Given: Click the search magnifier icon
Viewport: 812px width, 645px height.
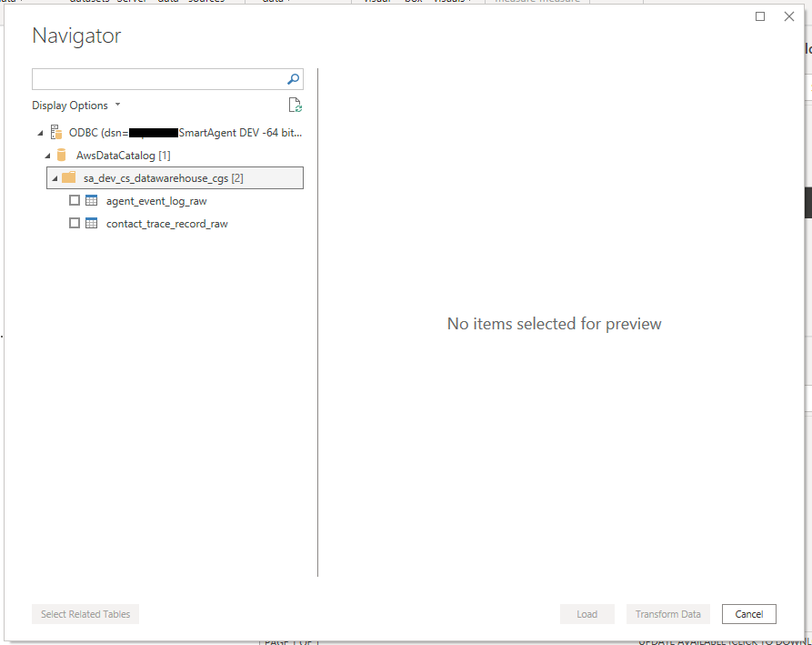Looking at the screenshot, I should 293,79.
